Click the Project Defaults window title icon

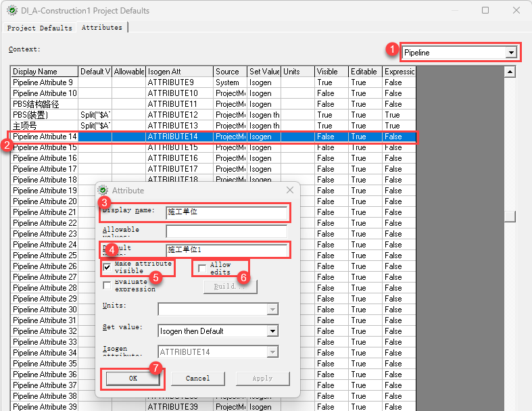(11, 11)
